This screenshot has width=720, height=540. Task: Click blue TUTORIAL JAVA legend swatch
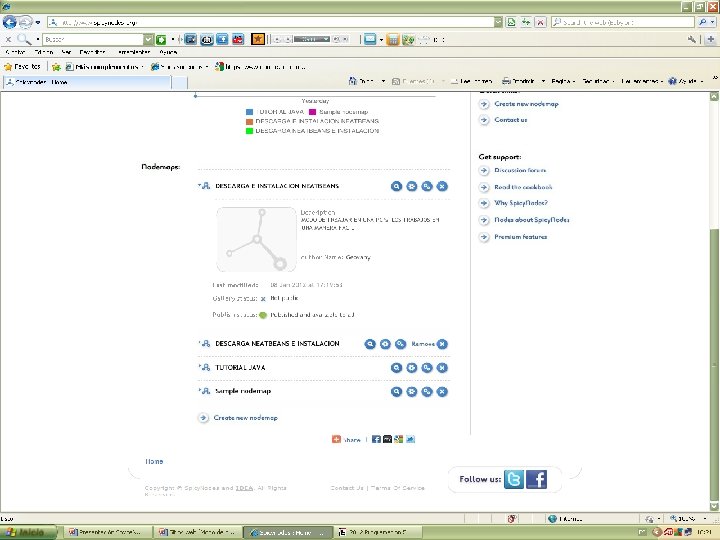(249, 112)
